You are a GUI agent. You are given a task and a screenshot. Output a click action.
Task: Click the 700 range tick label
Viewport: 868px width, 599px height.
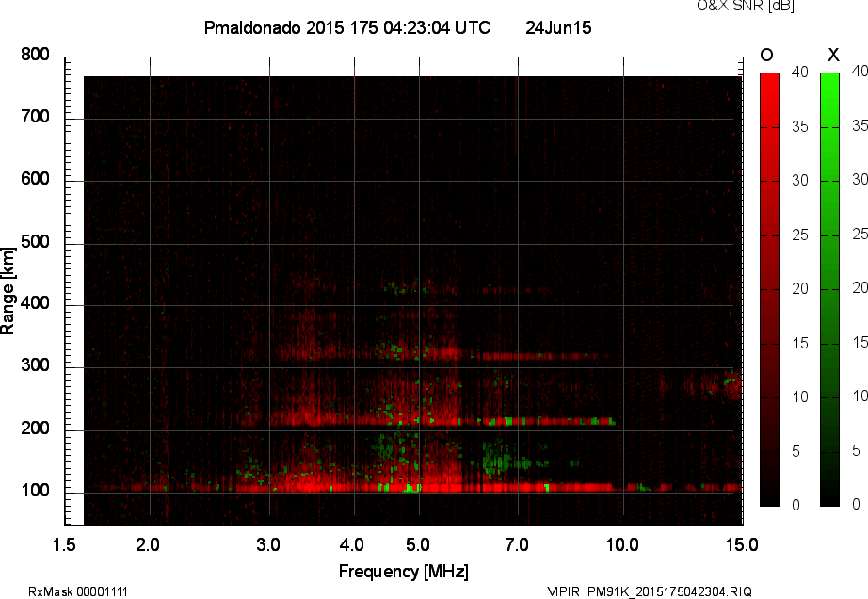36,117
